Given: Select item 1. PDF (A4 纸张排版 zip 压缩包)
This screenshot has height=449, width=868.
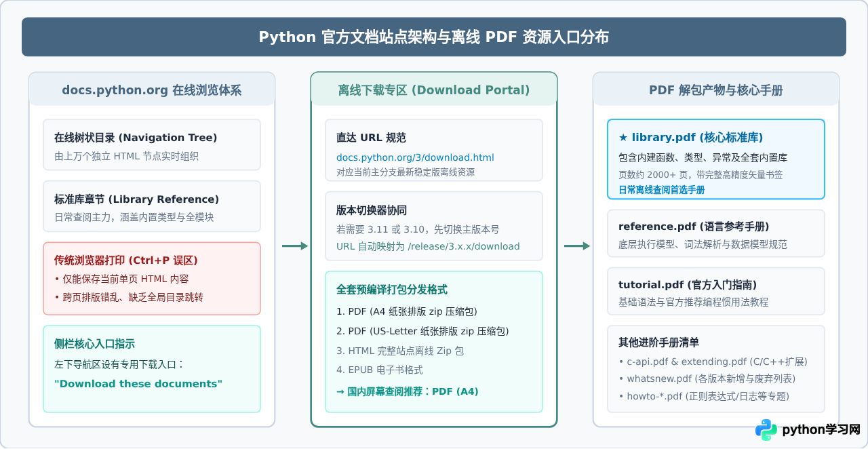Looking at the screenshot, I should pyautogui.click(x=407, y=312).
